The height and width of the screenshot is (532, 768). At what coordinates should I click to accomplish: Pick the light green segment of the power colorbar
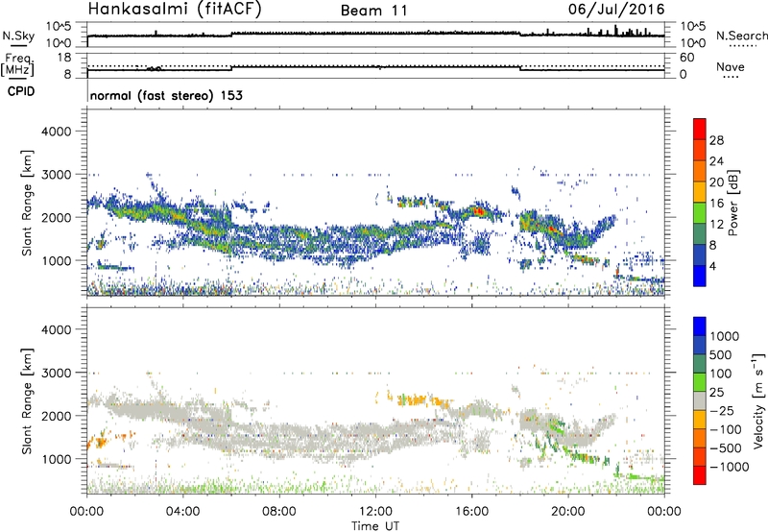pos(700,213)
